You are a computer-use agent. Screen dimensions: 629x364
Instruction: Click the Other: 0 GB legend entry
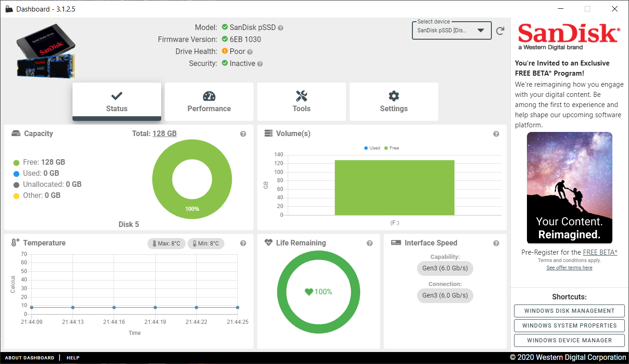(37, 196)
